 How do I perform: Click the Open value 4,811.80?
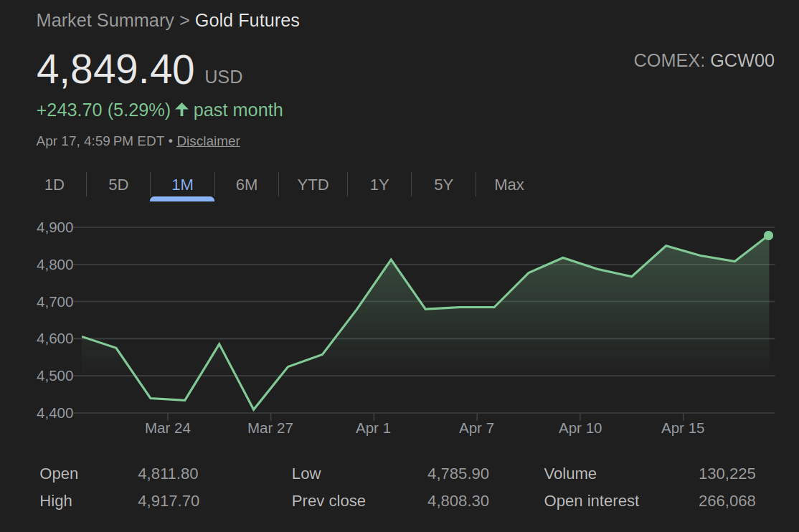tap(168, 474)
